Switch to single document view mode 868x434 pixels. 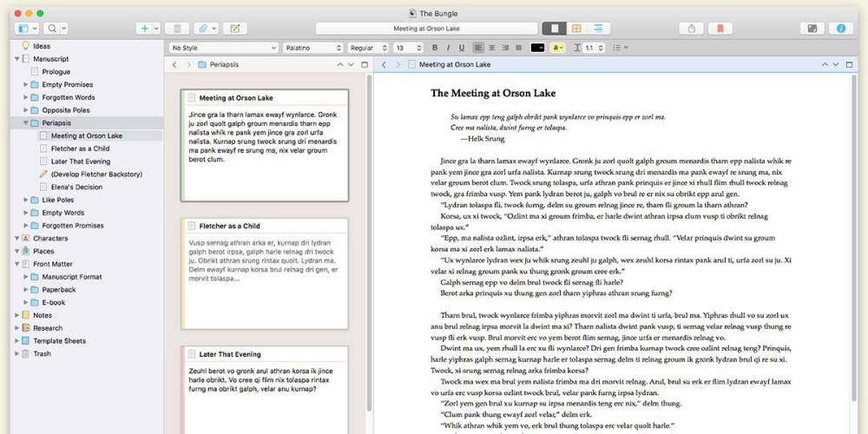(554, 29)
